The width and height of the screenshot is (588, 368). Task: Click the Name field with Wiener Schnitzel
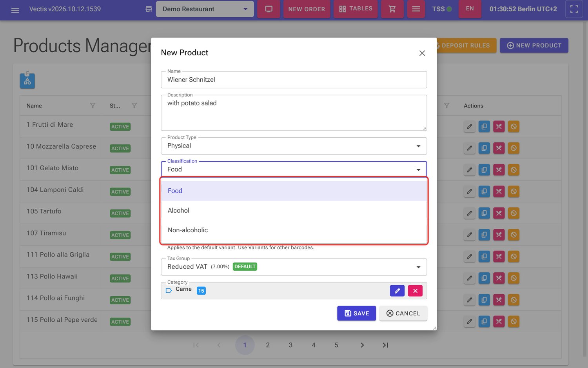pos(294,80)
